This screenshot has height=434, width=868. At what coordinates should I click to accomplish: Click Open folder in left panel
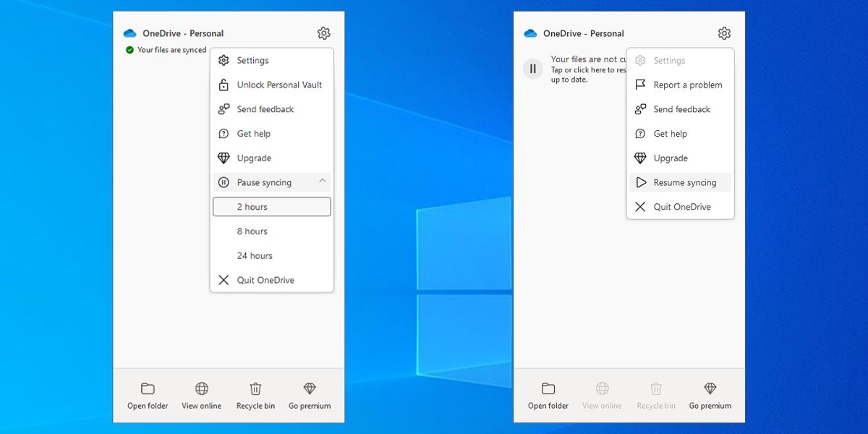pyautogui.click(x=148, y=396)
